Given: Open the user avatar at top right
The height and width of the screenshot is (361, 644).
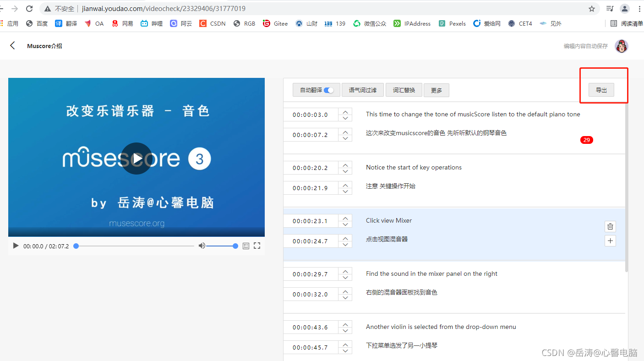Looking at the screenshot, I should point(621,46).
